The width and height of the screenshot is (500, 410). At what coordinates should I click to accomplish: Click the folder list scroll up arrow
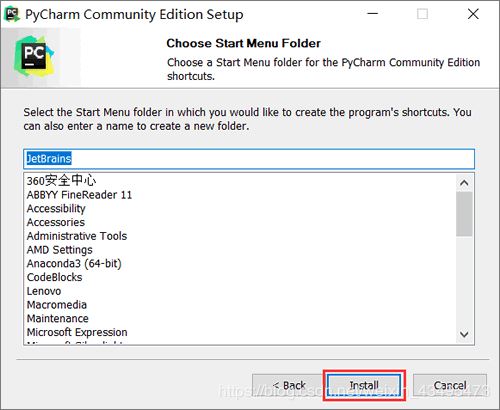(464, 183)
